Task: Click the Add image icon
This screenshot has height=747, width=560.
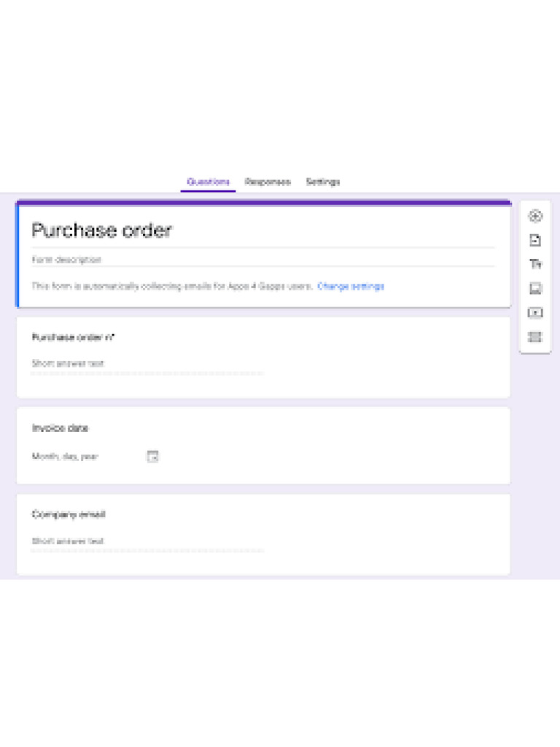Action: (535, 288)
